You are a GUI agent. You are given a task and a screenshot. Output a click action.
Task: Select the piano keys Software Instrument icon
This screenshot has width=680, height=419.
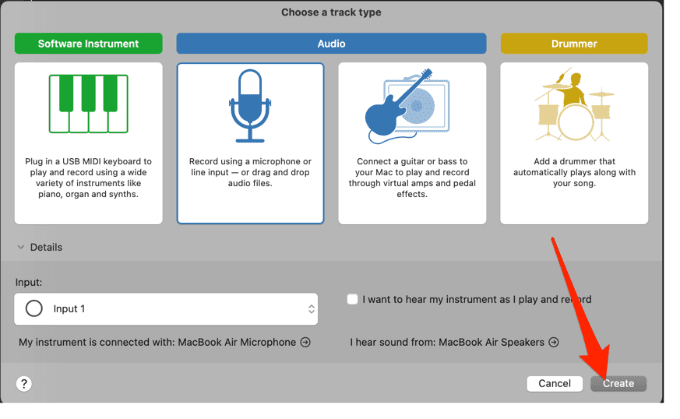[x=88, y=108]
